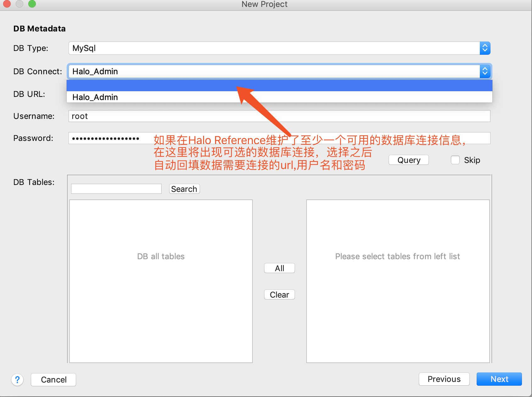Click the green zoom window button
Viewport: 532px width, 397px height.
point(32,4)
